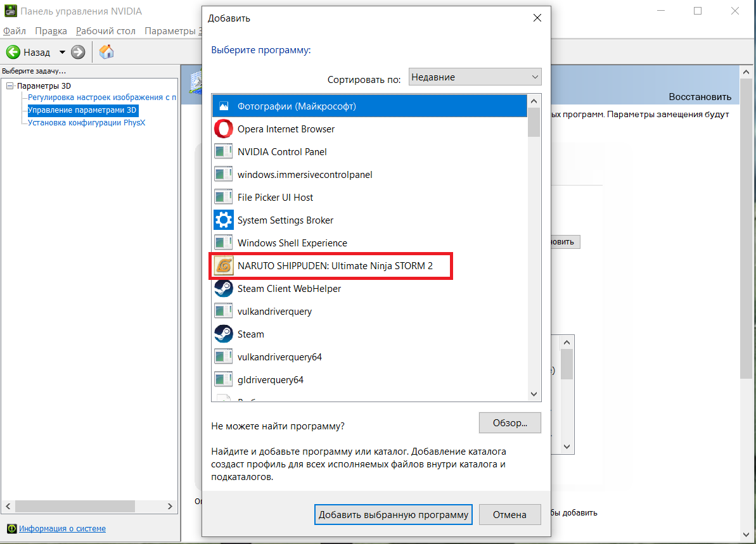Select the vulkandriverquery64 entry text
The width and height of the screenshot is (756, 544).
pos(279,357)
